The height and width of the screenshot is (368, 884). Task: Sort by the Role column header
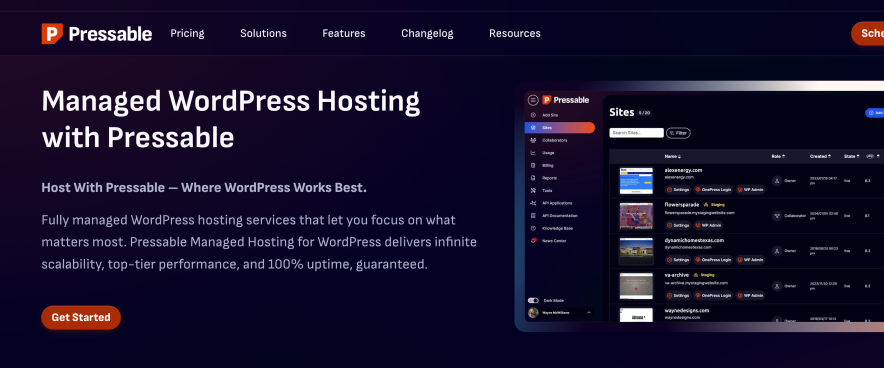(778, 156)
